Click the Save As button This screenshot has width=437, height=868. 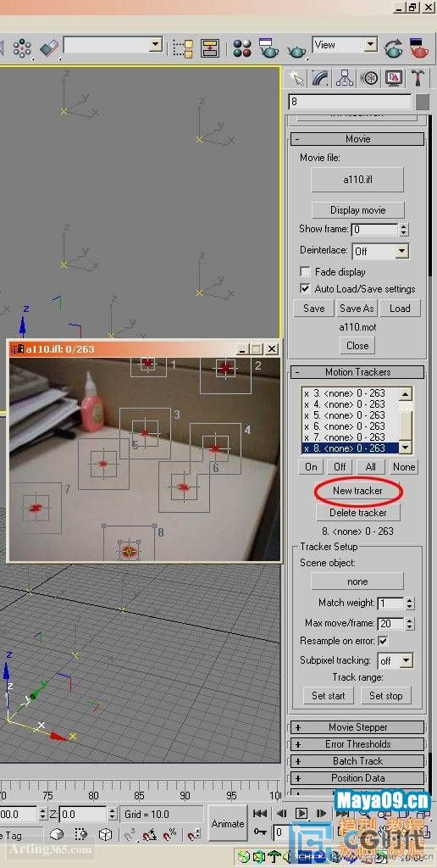click(357, 309)
